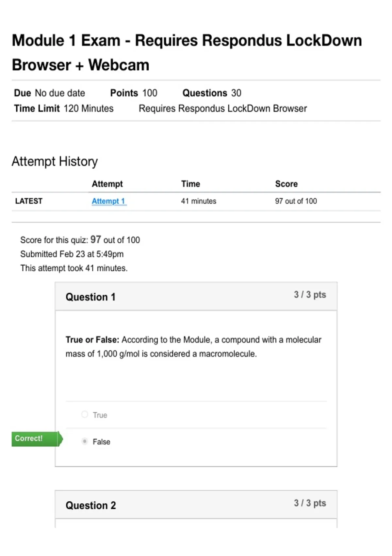Click the True answer label text
Image resolution: width=392 pixels, height=556 pixels.
point(100,415)
